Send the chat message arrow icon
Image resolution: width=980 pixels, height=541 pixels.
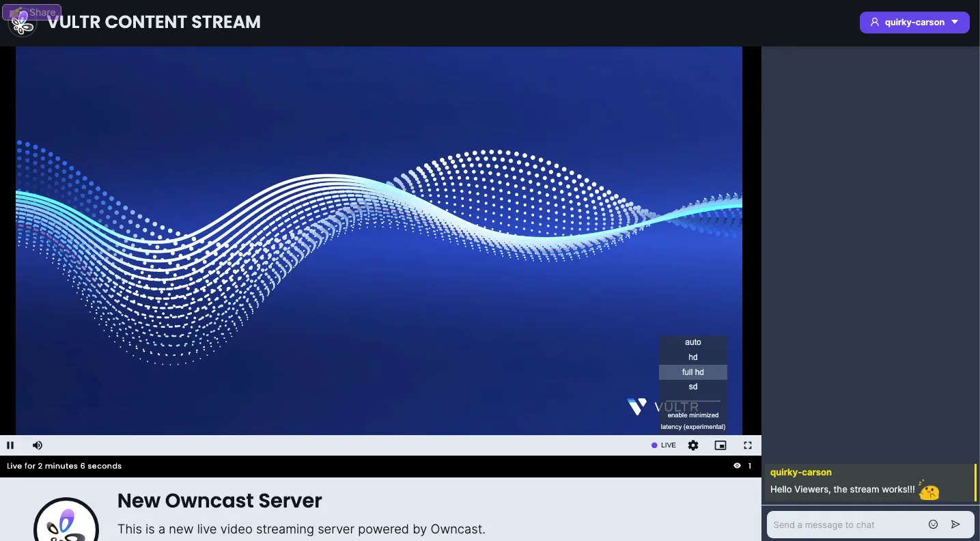(956, 525)
